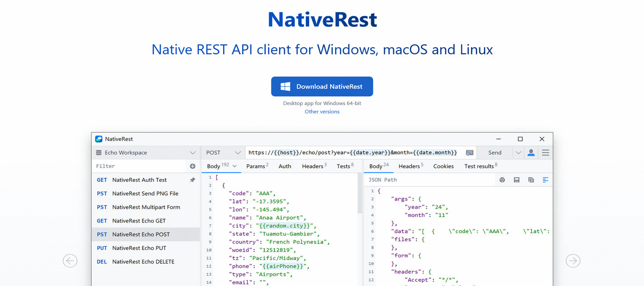Switch to the request Params tab
The width and height of the screenshot is (644, 286).
point(257,166)
